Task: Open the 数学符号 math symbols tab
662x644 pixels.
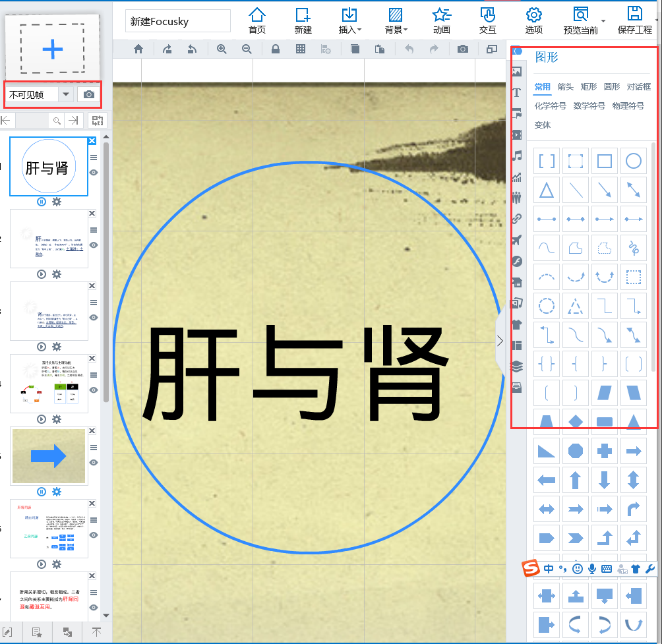Action: click(589, 105)
